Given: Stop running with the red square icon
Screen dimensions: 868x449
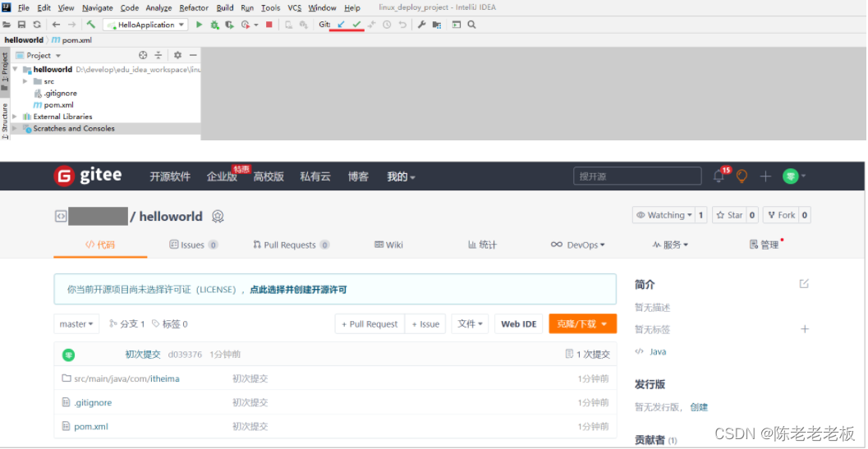Looking at the screenshot, I should click(x=269, y=25).
